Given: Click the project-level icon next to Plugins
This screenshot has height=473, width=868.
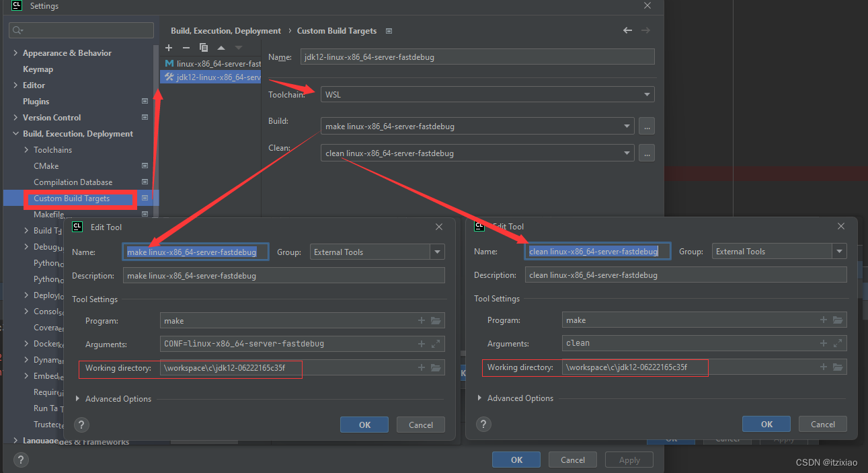Looking at the screenshot, I should click(x=145, y=101).
